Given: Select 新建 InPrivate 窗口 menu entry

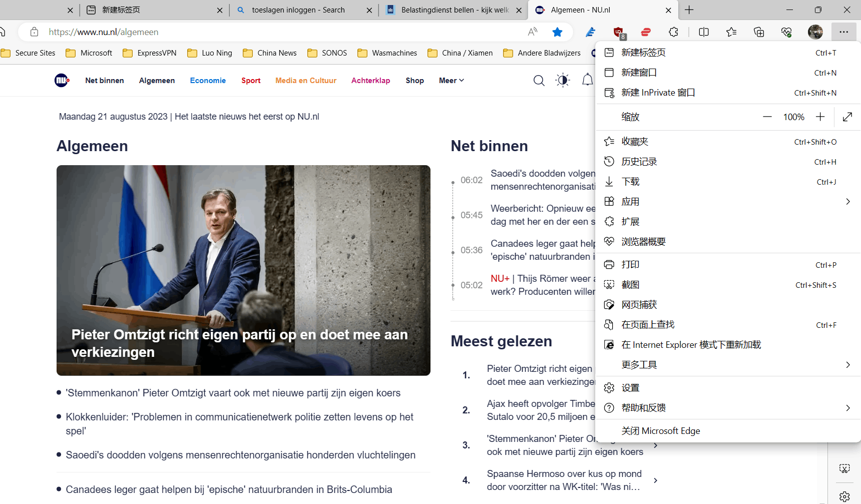Looking at the screenshot, I should [728, 93].
